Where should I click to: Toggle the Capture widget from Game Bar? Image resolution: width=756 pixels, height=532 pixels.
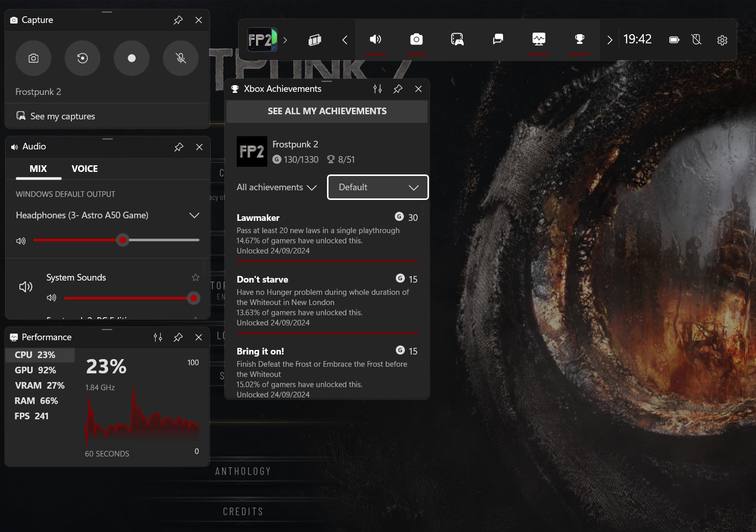[x=416, y=39]
